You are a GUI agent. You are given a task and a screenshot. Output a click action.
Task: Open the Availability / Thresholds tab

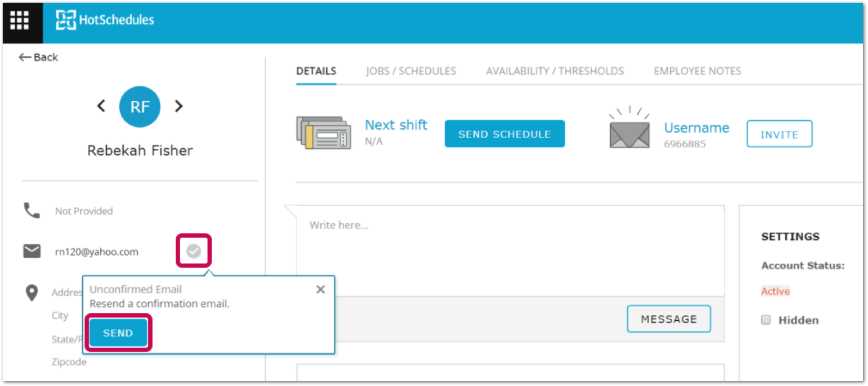555,71
